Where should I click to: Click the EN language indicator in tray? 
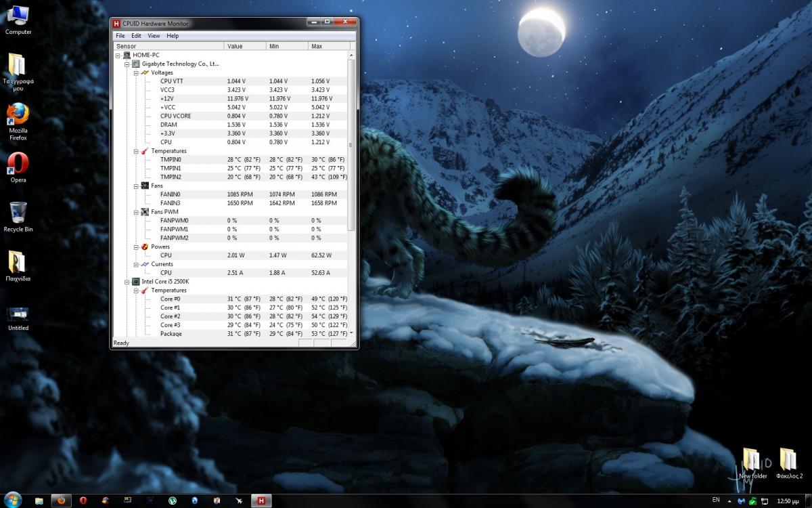pos(716,500)
